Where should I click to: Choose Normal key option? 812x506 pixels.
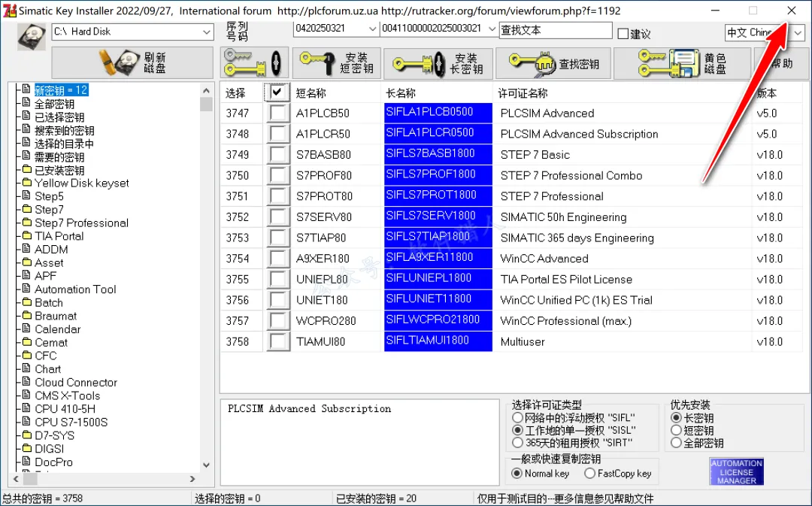(517, 474)
